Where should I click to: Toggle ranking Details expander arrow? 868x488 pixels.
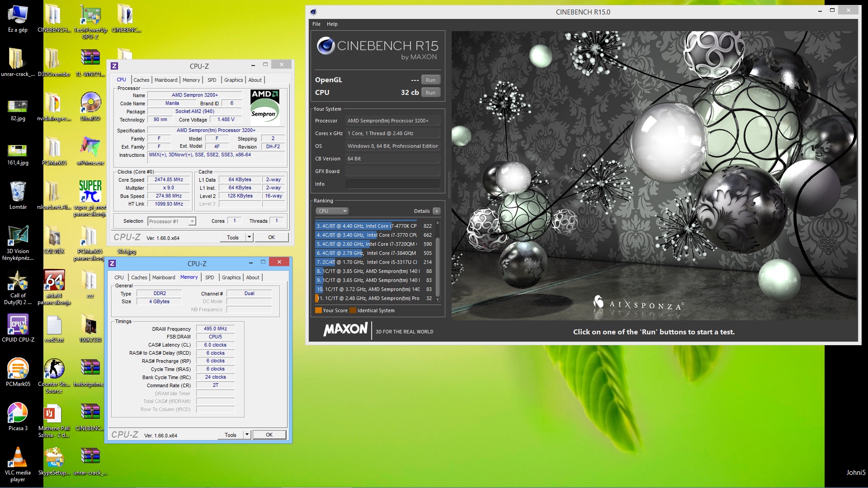coord(437,211)
